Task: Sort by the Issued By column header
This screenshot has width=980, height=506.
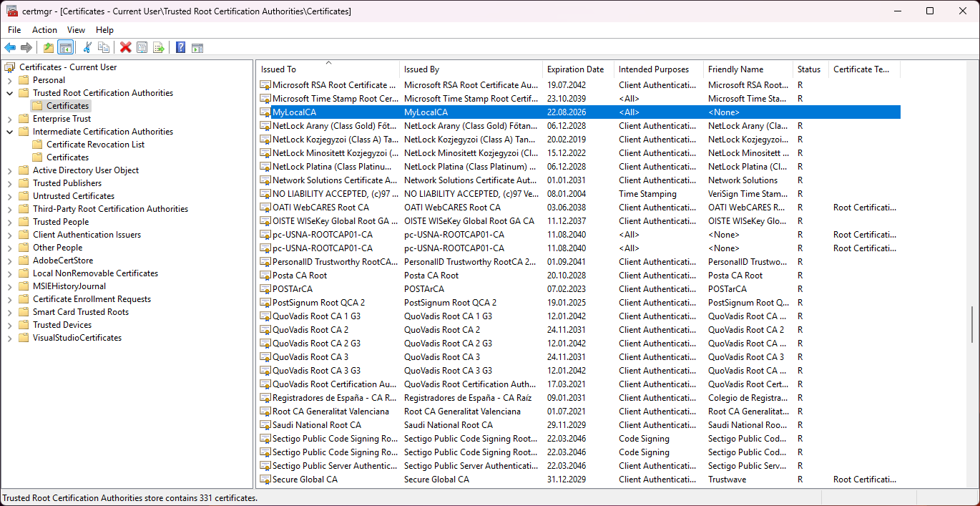Action: coord(471,69)
